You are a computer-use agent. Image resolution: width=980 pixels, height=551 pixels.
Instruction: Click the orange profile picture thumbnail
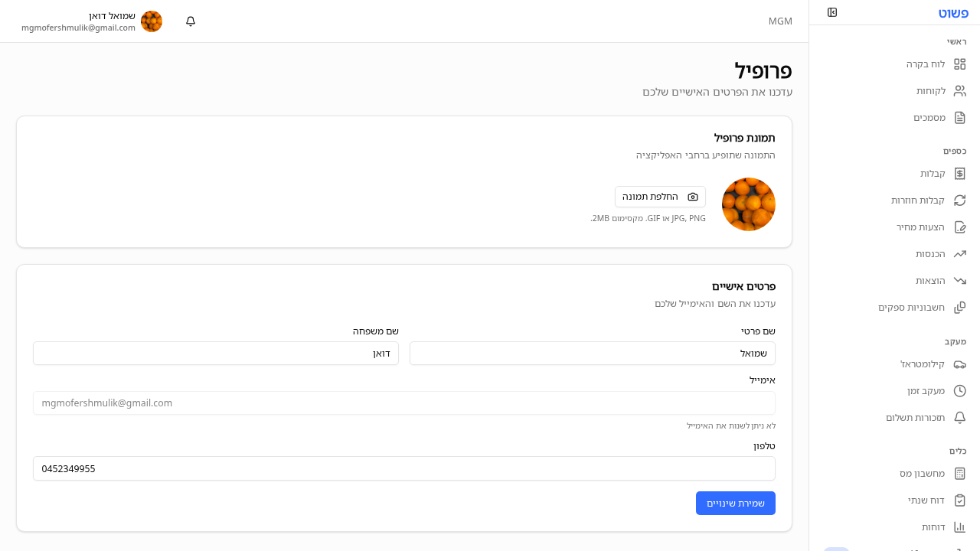pyautogui.click(x=748, y=204)
